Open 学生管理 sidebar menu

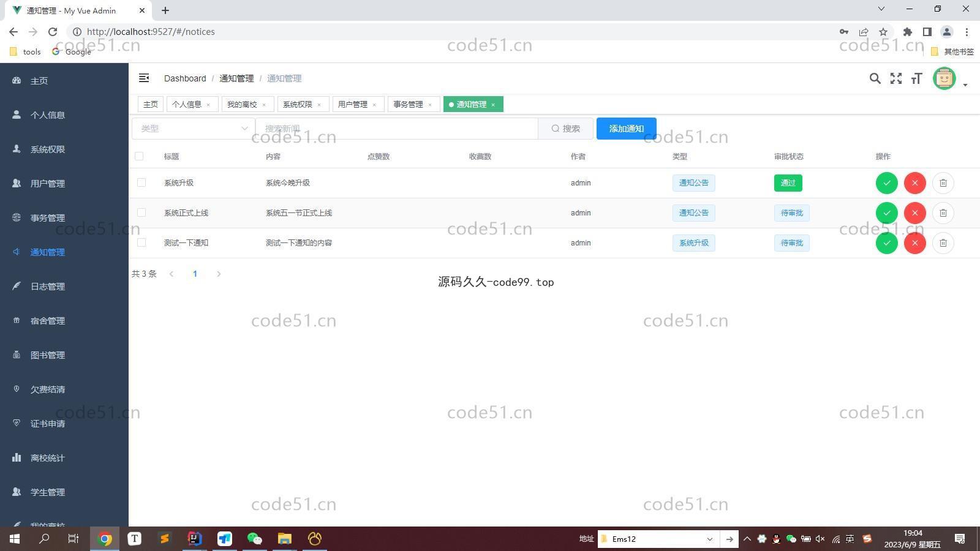pyautogui.click(x=64, y=492)
